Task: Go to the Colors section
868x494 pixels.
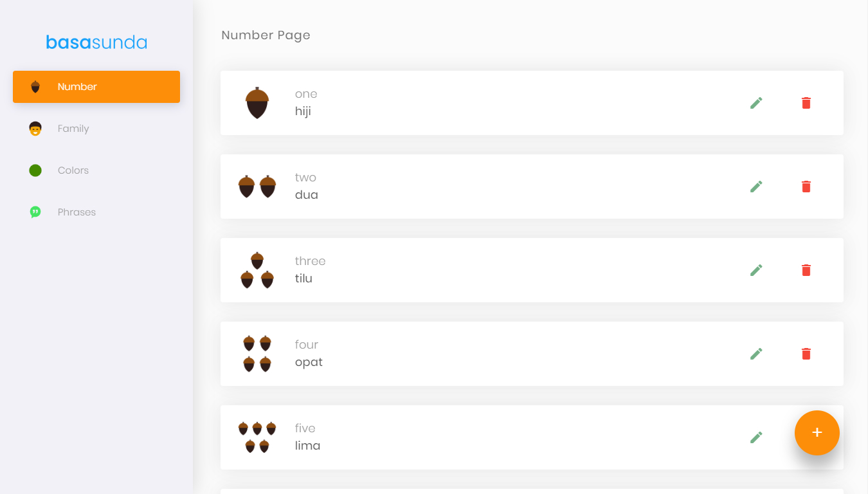Action: coord(73,170)
